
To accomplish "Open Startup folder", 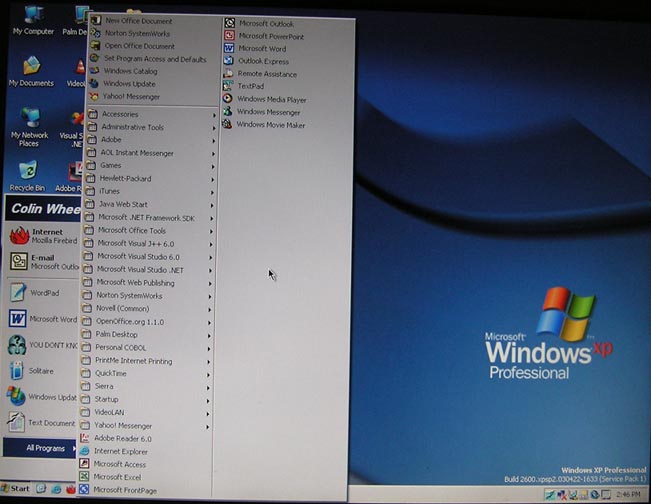I will click(x=145, y=399).
